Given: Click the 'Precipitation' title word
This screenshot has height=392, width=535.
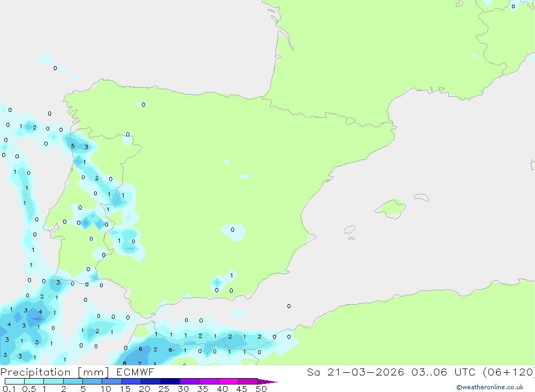Looking at the screenshot, I should [35, 372].
